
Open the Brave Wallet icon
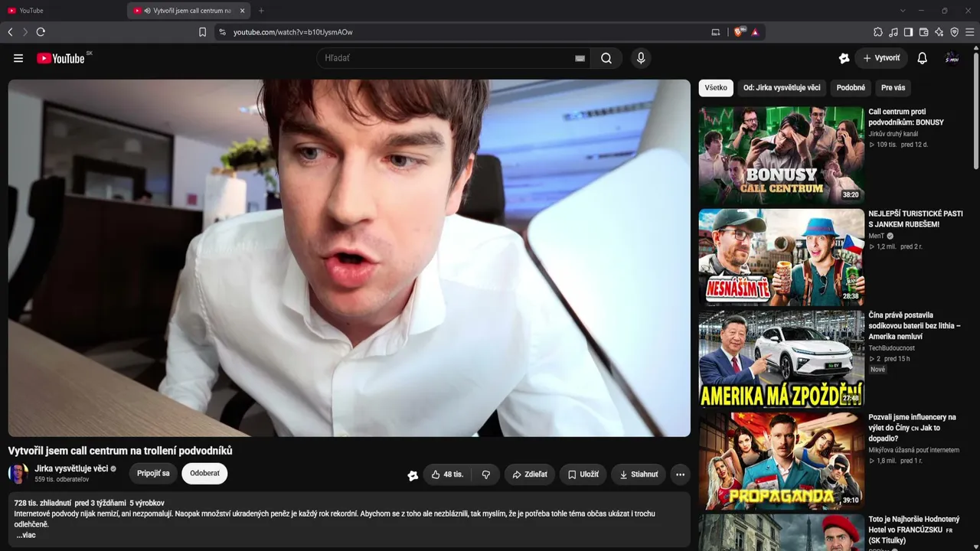[x=923, y=32]
